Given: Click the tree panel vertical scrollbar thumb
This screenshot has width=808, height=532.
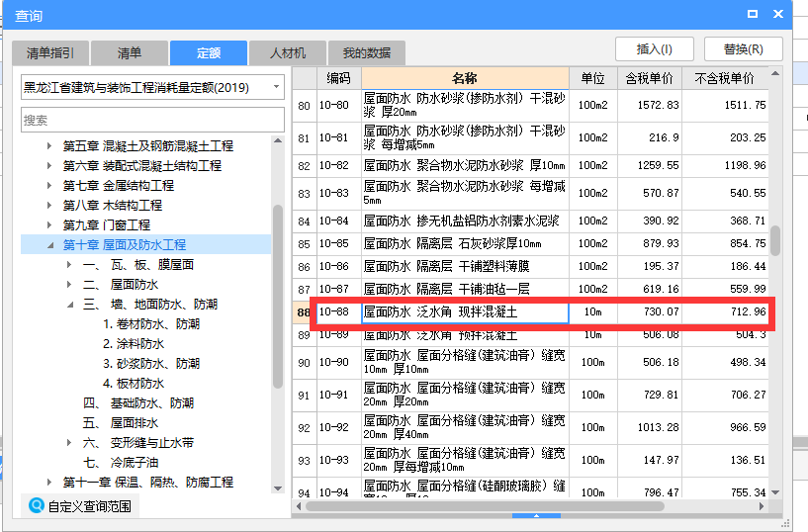Looking at the screenshot, I should coord(278,297).
